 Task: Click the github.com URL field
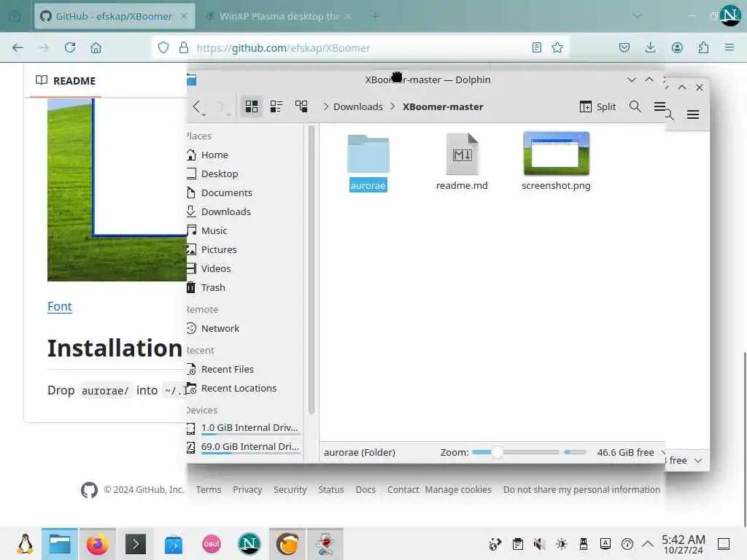coord(283,47)
